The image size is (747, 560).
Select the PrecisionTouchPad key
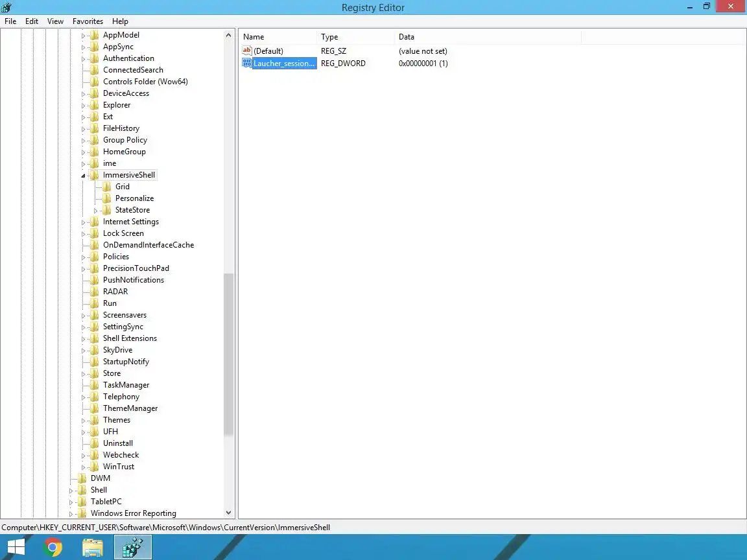click(x=136, y=268)
